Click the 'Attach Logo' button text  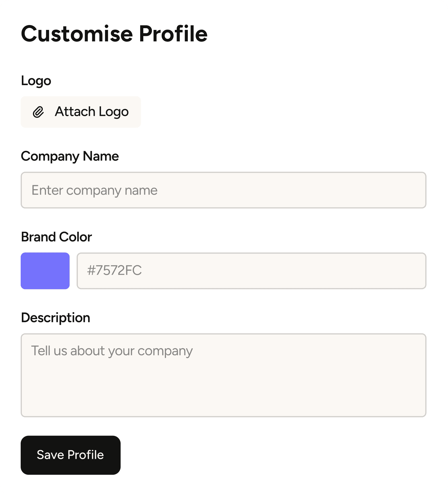tap(92, 112)
